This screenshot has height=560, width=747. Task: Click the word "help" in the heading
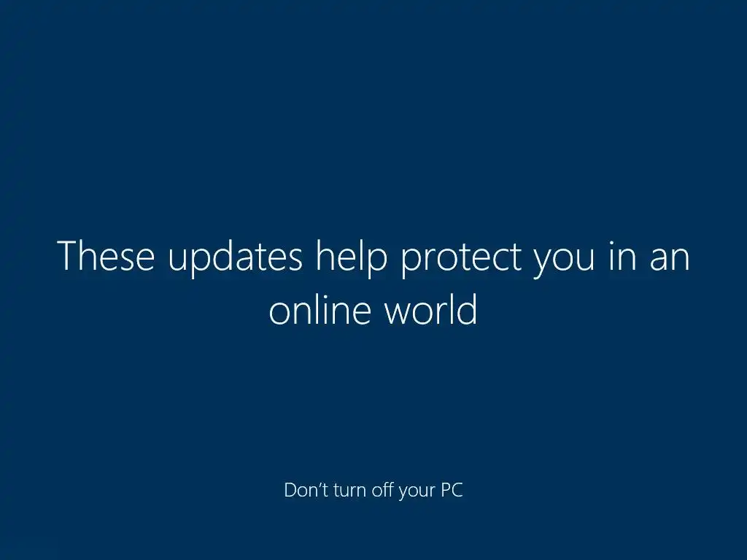pos(351,259)
